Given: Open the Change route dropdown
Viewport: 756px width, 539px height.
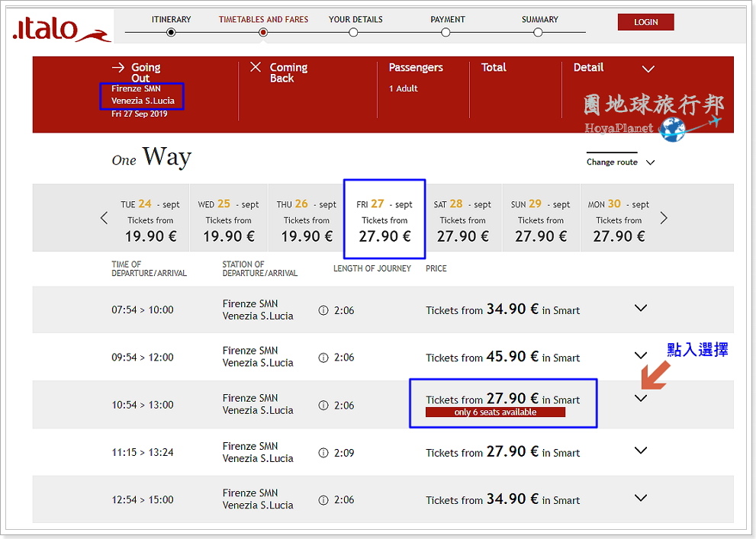Looking at the screenshot, I should click(620, 162).
